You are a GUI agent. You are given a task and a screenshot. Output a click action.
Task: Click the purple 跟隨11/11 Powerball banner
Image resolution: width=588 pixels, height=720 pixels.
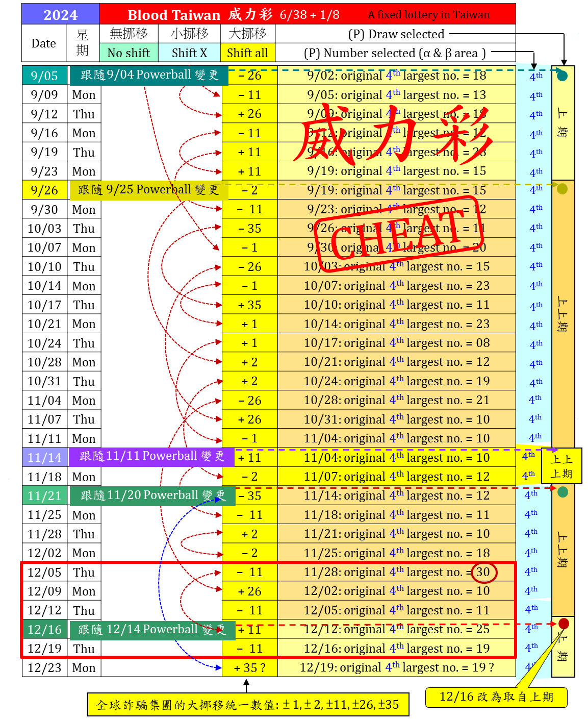151,456
